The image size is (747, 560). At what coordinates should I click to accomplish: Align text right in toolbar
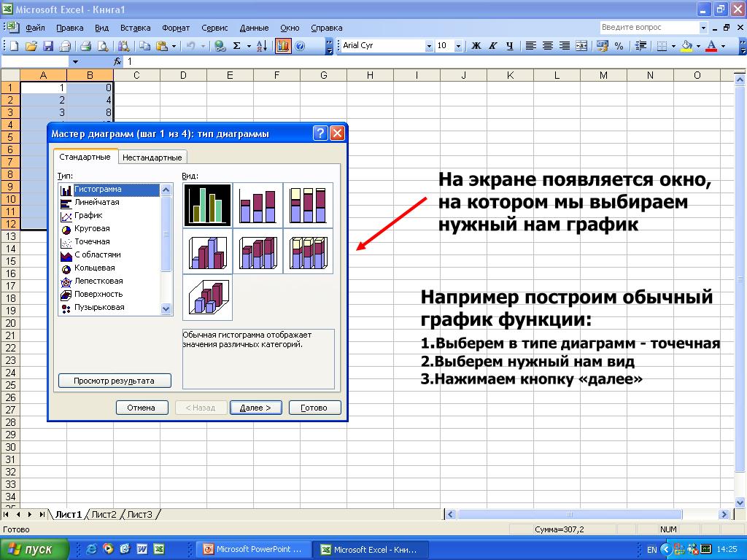tap(565, 46)
